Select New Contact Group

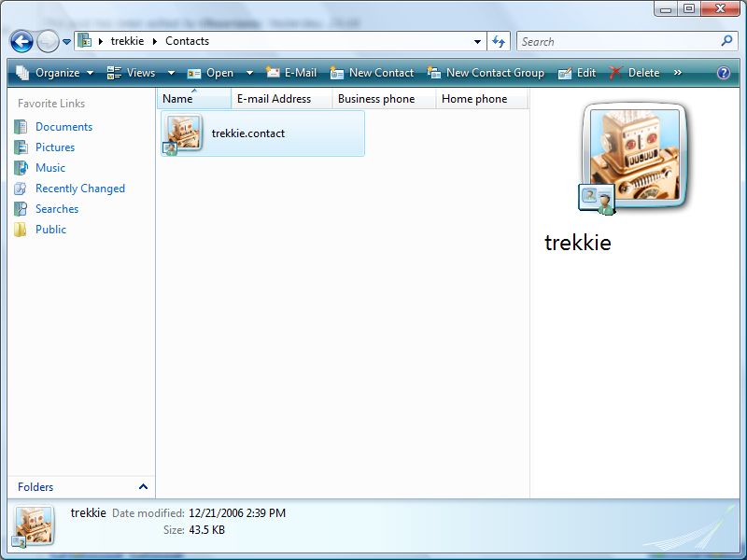pos(489,72)
